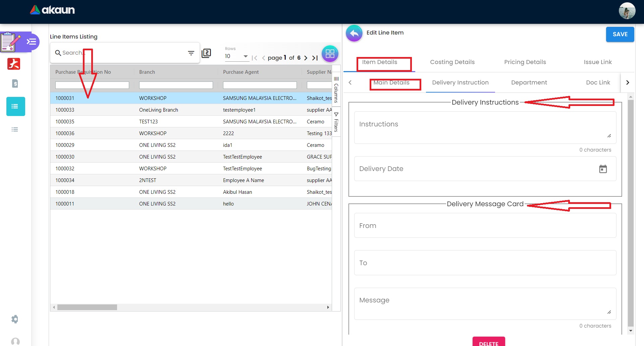The height and width of the screenshot is (346, 644).
Task: Click the Instructions text area
Action: tap(485, 128)
